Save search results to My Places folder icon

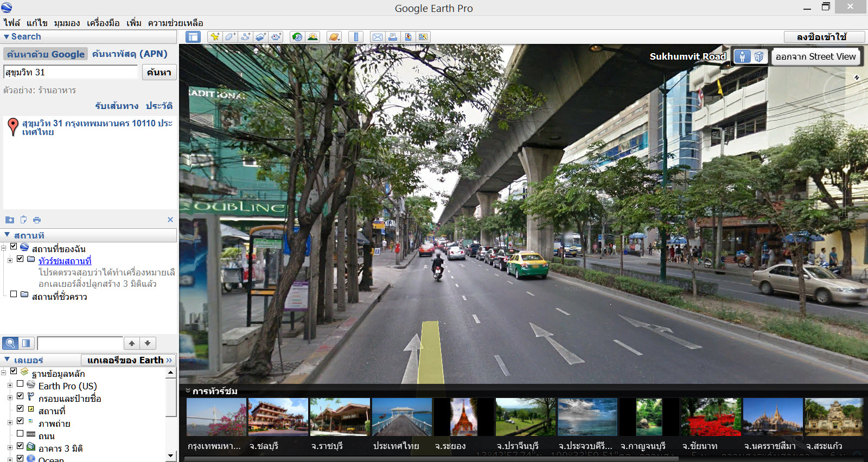[10, 220]
